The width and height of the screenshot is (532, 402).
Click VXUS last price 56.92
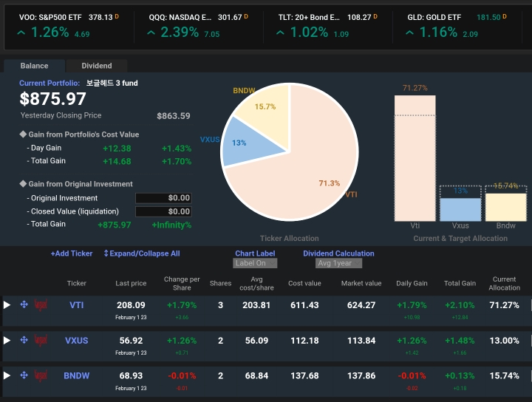click(x=131, y=340)
